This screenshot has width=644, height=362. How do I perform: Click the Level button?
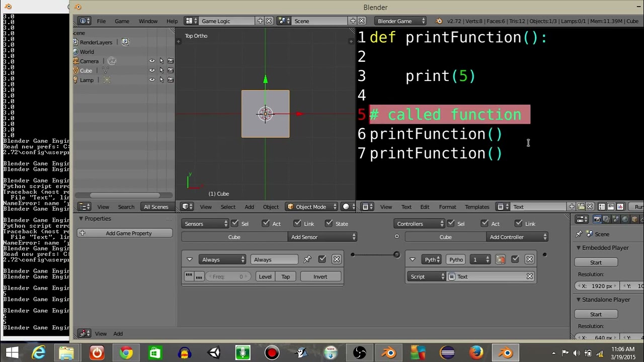pyautogui.click(x=265, y=277)
